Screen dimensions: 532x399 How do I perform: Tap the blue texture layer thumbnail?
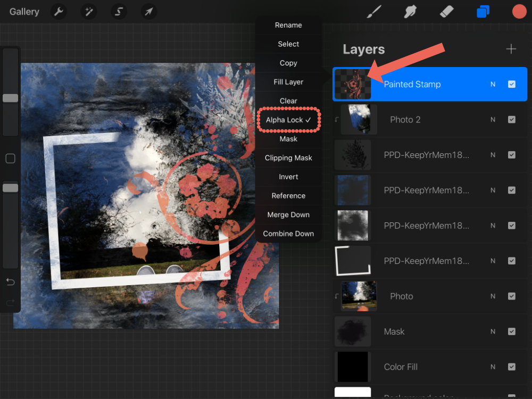(353, 190)
